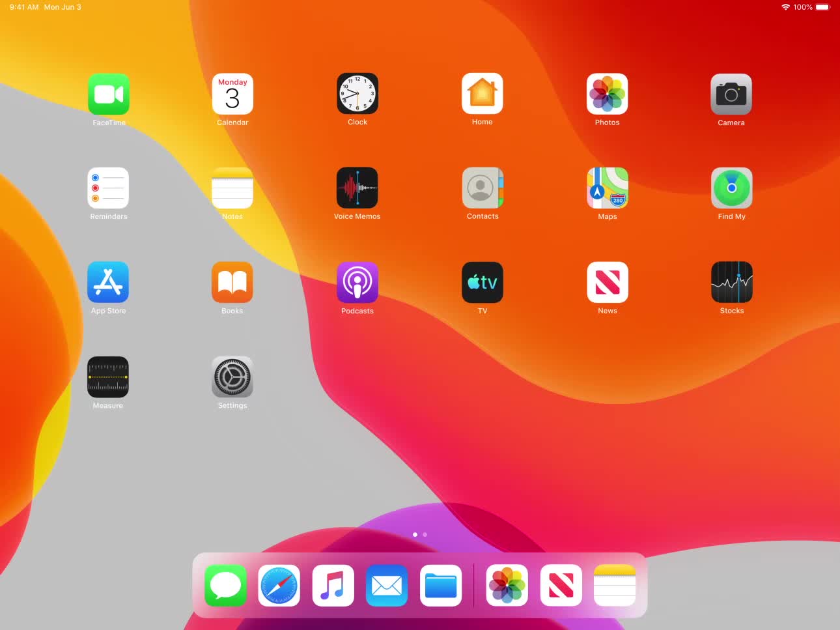
Task: Open the Home app icon
Action: click(x=483, y=94)
